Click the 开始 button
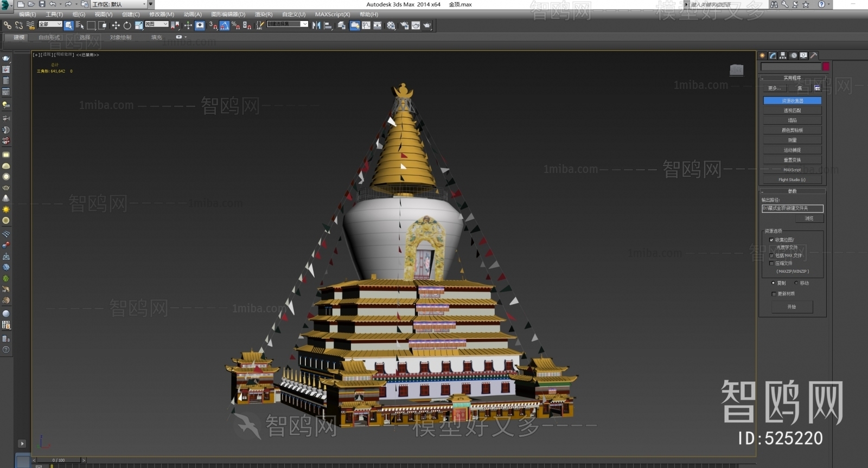 point(792,307)
